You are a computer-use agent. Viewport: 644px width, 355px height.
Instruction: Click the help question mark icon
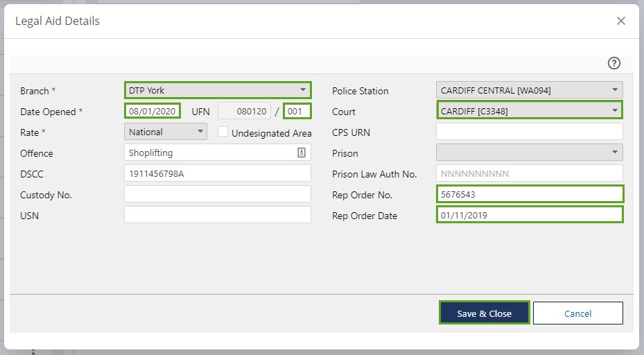point(613,63)
